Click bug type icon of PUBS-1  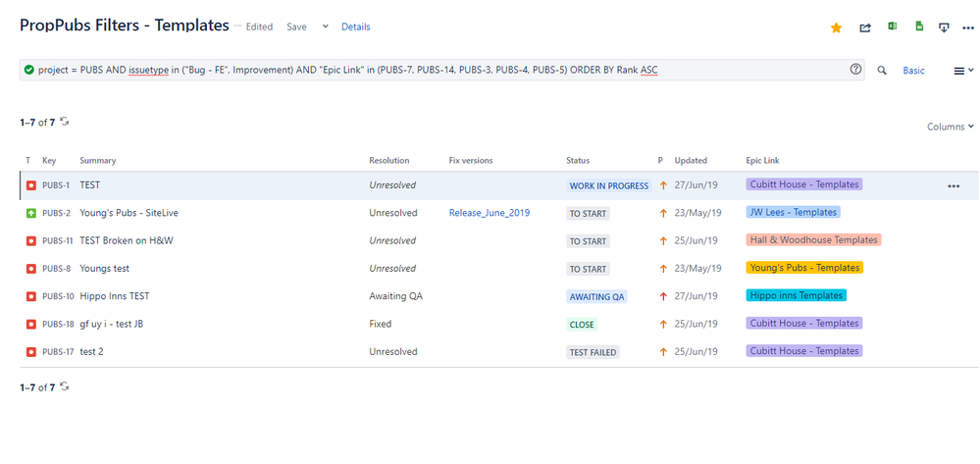31,185
